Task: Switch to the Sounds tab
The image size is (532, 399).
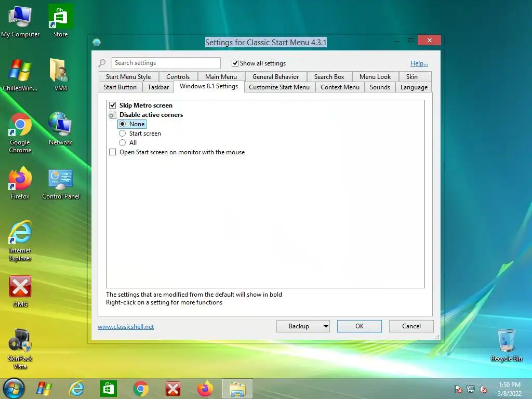Action: (x=380, y=87)
